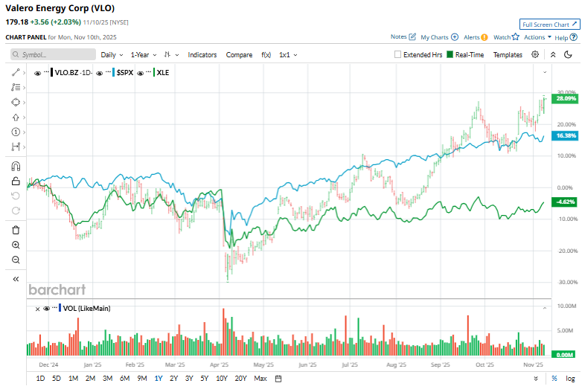Enable the Extended Hrs checkbox
This screenshot has height=392, width=582.
397,55
